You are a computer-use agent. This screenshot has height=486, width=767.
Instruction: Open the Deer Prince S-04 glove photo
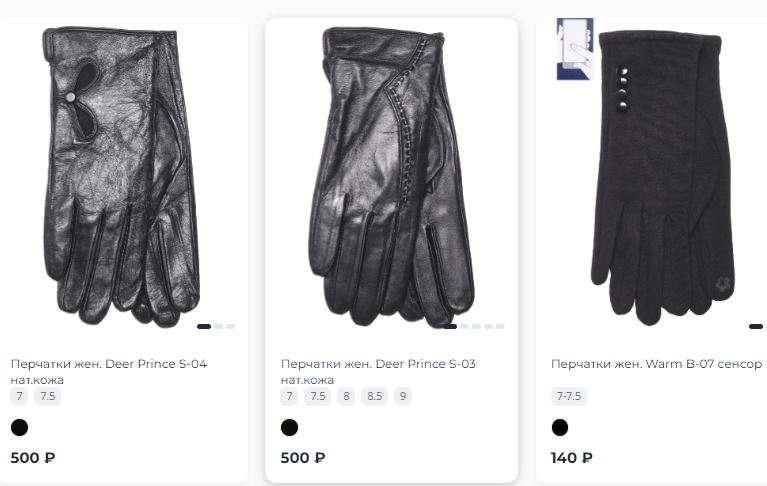(x=121, y=176)
